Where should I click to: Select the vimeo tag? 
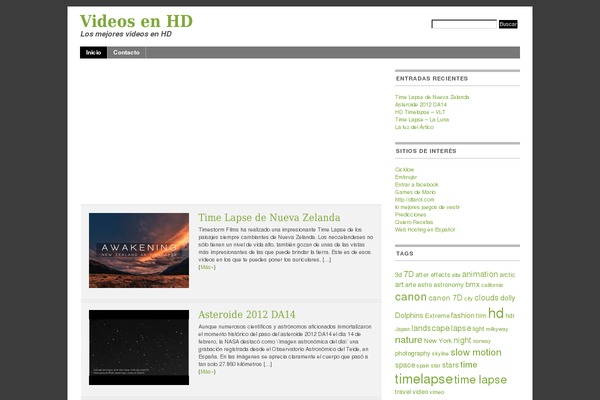click(x=437, y=392)
